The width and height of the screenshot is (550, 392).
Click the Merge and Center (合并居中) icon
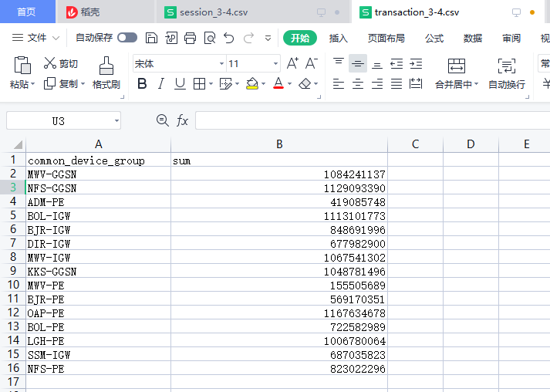456,66
